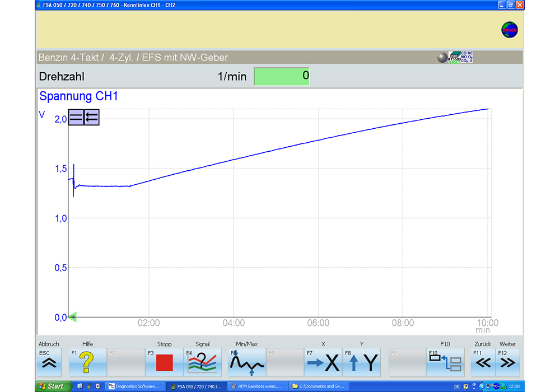Click the F10 window switch icon
The width and height of the screenshot is (560, 392).
pos(445,363)
